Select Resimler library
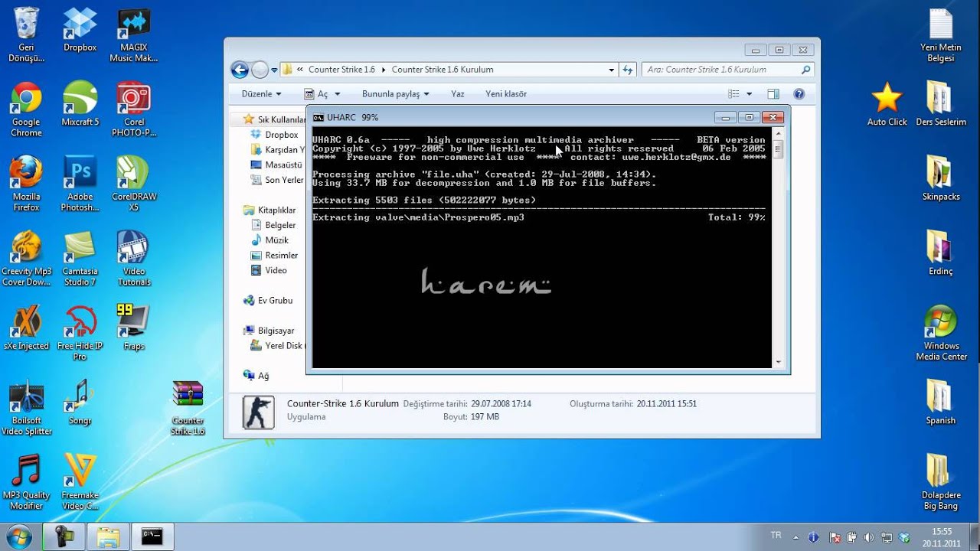Viewport: 980px width, 551px height. pyautogui.click(x=274, y=255)
